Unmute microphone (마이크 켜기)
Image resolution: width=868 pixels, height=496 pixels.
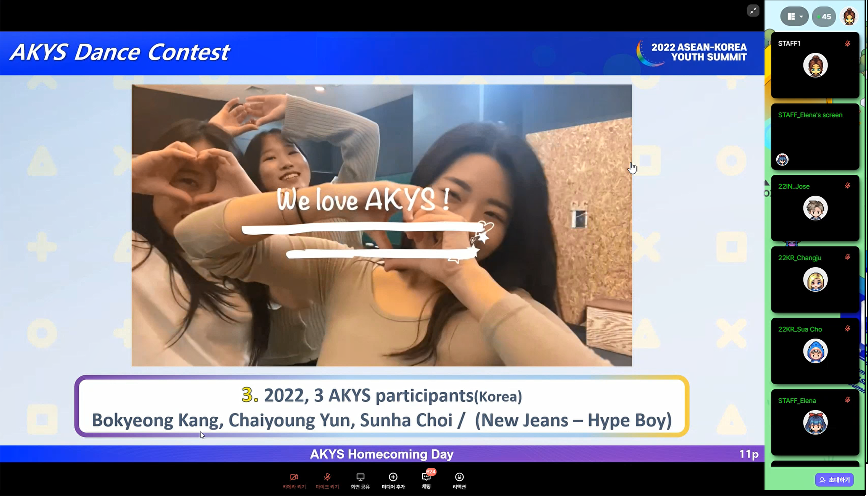pos(327,480)
